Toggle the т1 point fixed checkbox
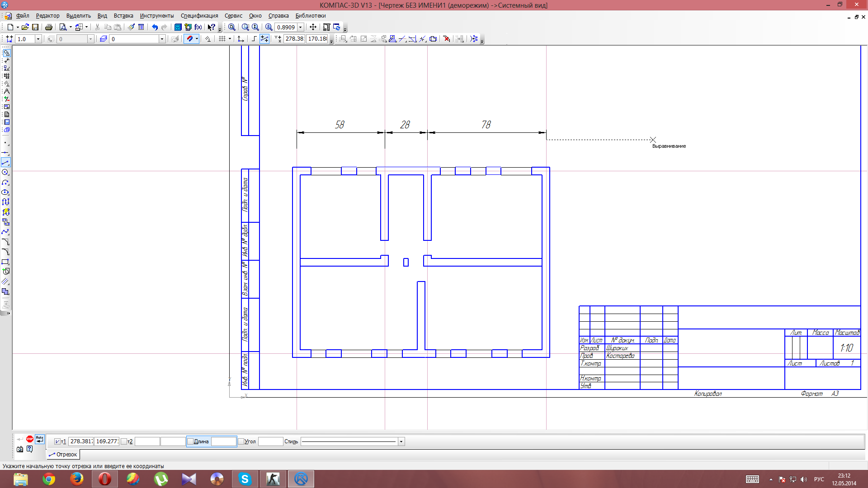The image size is (868, 488). click(57, 441)
